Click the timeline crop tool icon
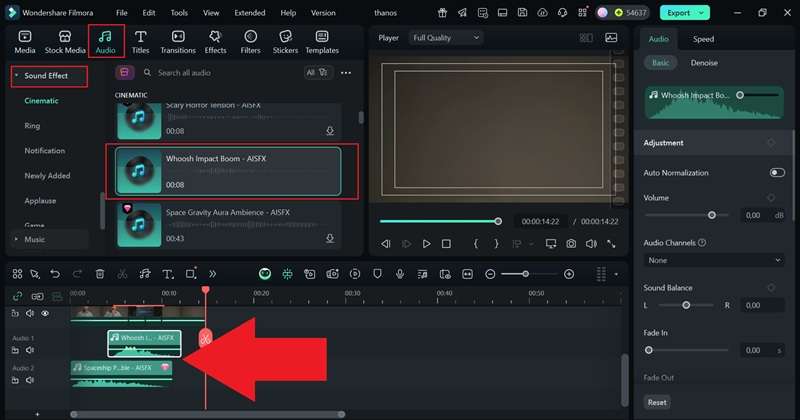Image resolution: width=800 pixels, height=420 pixels. [191, 274]
